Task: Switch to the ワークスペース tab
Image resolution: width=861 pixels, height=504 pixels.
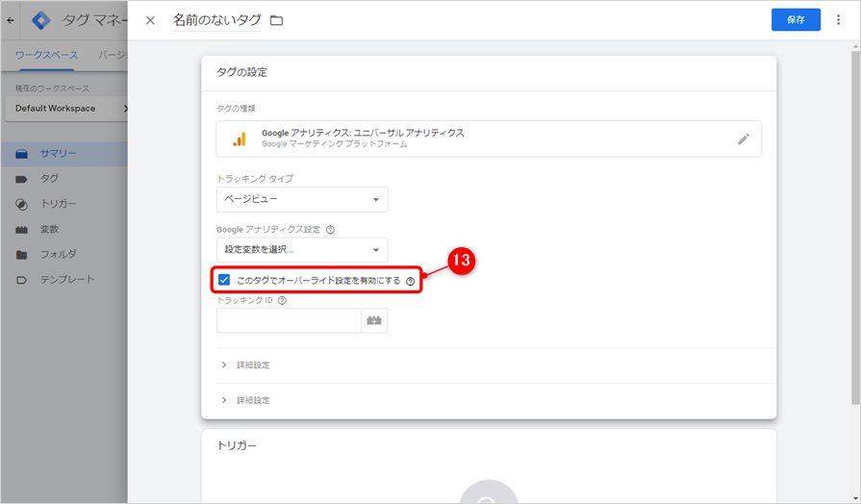Action: 47,55
